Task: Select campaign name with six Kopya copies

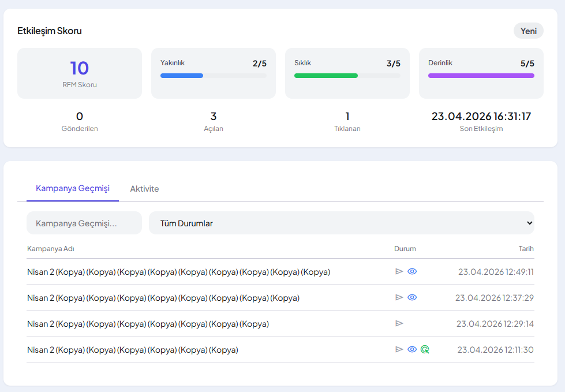Action: pyautogui.click(x=133, y=350)
